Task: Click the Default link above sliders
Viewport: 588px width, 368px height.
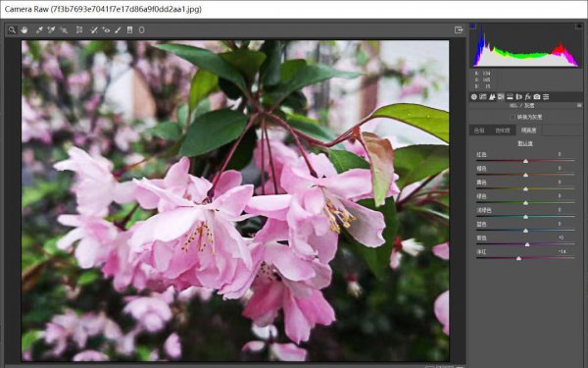Action: tap(525, 143)
